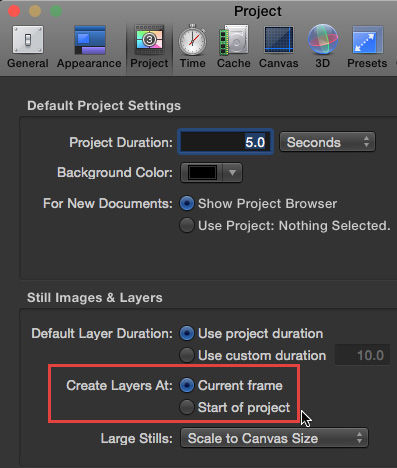The width and height of the screenshot is (397, 468).
Task: Choose Use custom duration radio button
Action: click(187, 355)
